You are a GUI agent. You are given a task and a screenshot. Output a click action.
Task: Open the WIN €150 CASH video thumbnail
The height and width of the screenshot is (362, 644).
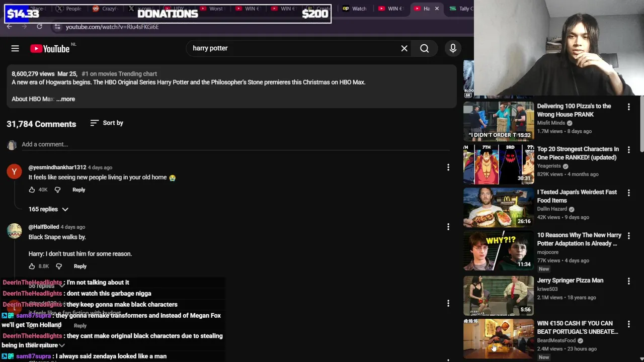pos(499,338)
